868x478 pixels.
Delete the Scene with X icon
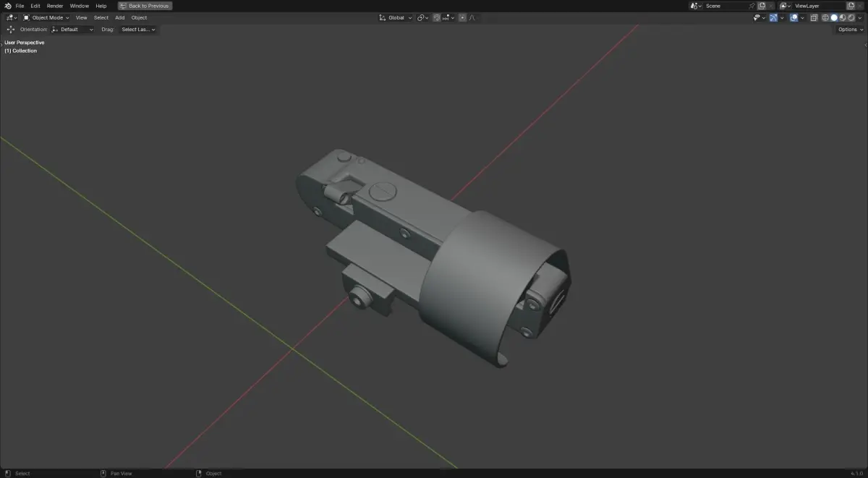point(771,6)
